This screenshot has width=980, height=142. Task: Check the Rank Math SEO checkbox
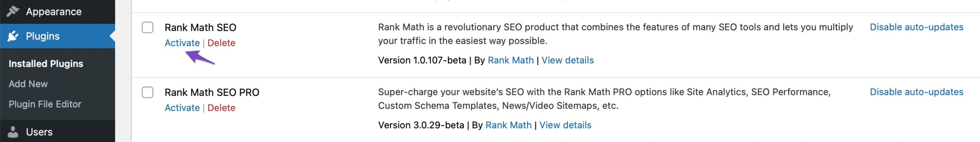[147, 27]
